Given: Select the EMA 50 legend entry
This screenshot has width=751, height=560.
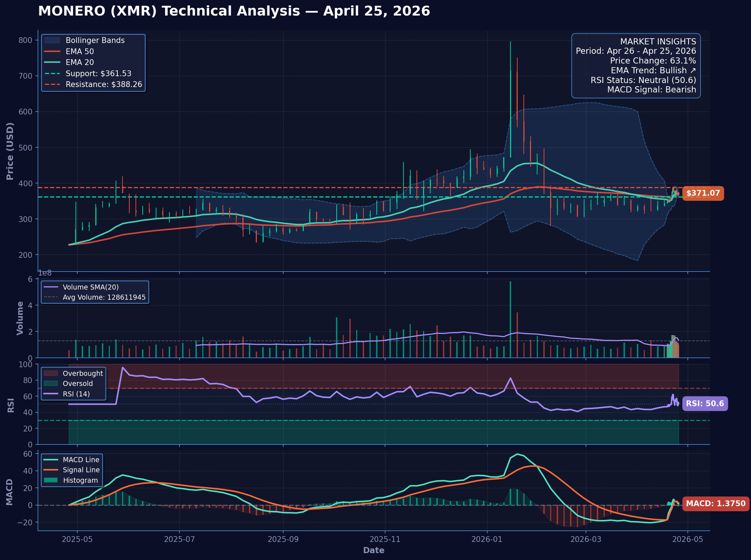Looking at the screenshot, I should click(x=79, y=52).
